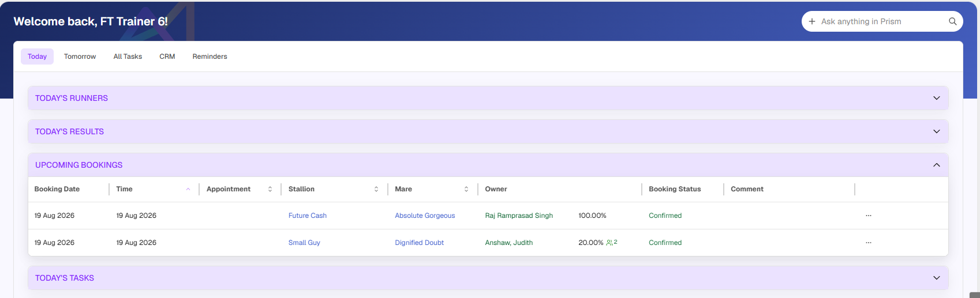
Task: Click the UPCOMING BOOKINGS heading
Action: point(78,165)
